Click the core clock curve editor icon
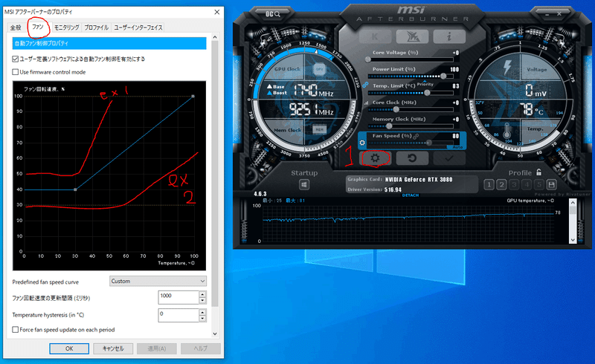Viewport: 595px width, 364px height. coord(366,103)
